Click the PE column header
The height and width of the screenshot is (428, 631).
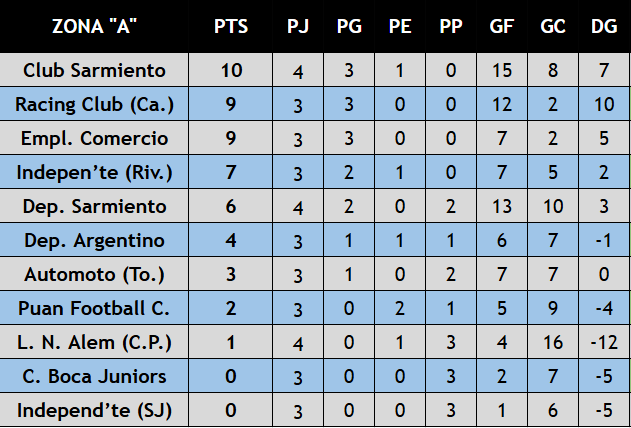tap(400, 26)
